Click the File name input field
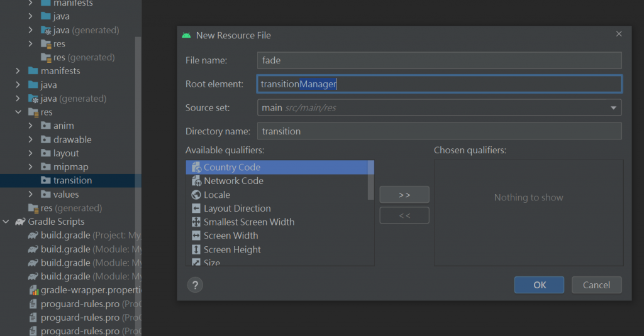644x336 pixels. coord(439,60)
